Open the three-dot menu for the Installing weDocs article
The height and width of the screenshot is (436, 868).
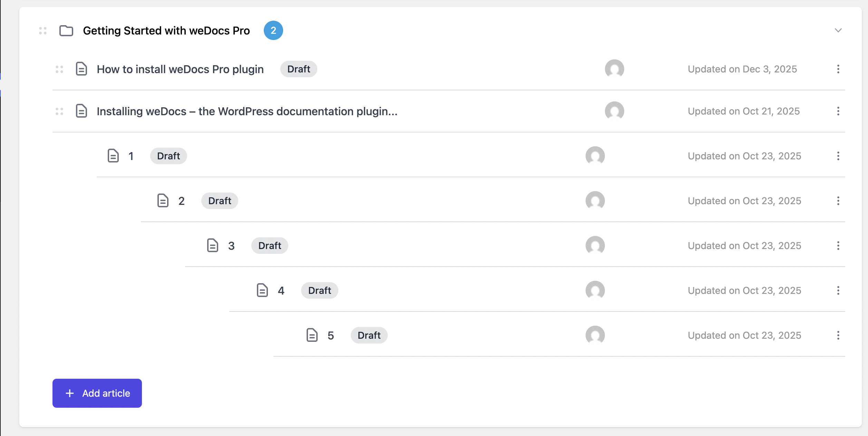pyautogui.click(x=838, y=111)
